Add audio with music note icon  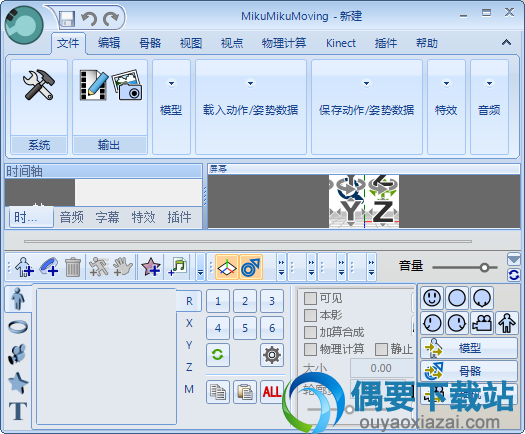pyautogui.click(x=178, y=267)
